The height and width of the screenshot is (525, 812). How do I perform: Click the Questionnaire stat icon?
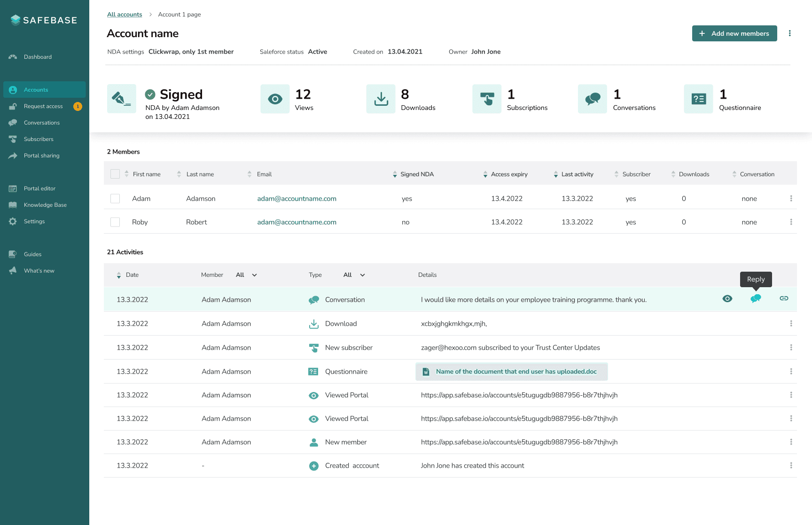(x=698, y=99)
